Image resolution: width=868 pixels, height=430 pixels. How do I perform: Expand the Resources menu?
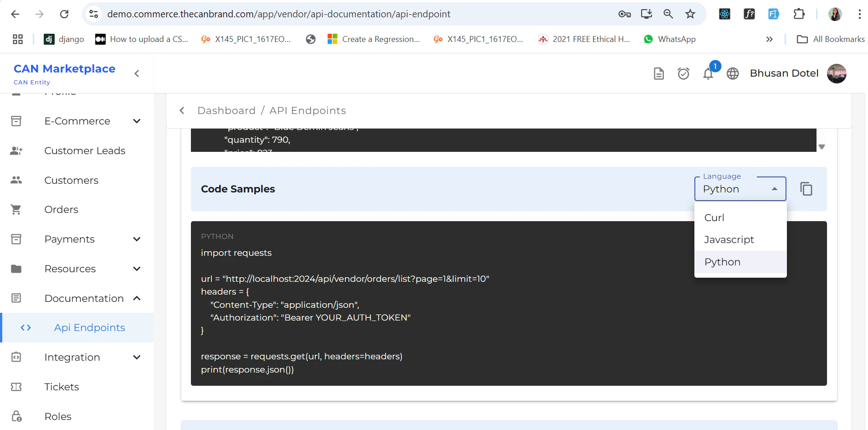pos(77,269)
